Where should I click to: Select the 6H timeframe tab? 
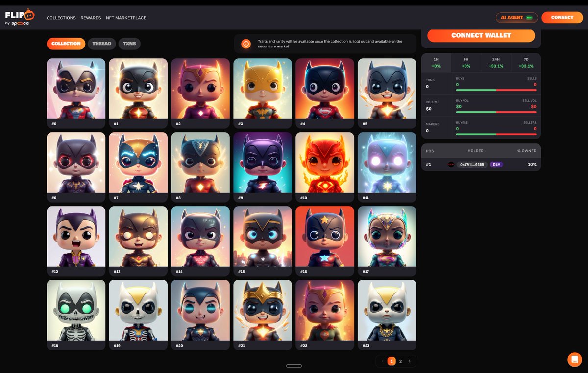pos(466,62)
